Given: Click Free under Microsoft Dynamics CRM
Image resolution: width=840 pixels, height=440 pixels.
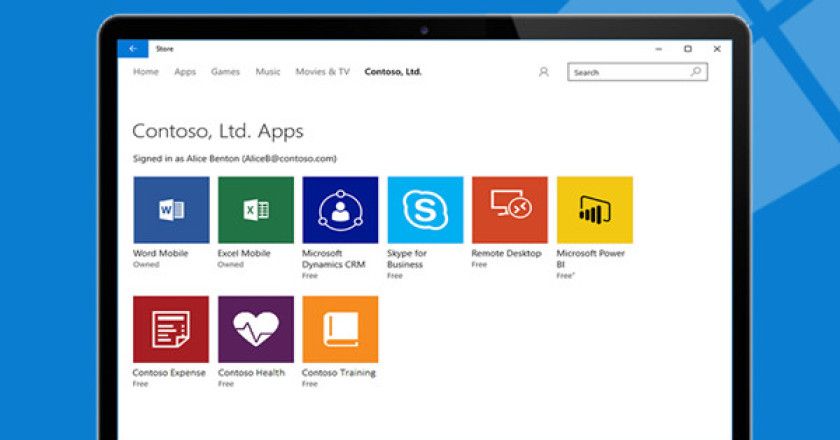Looking at the screenshot, I should coord(310,276).
